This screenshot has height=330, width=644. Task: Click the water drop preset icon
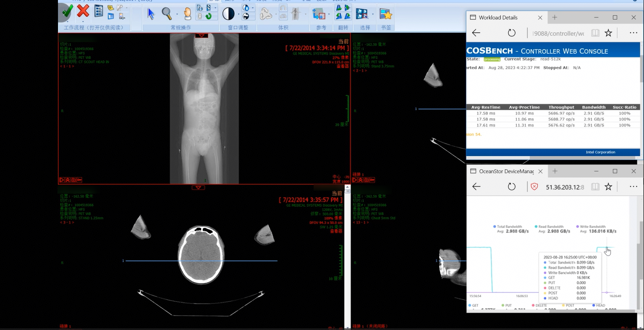[246, 8]
